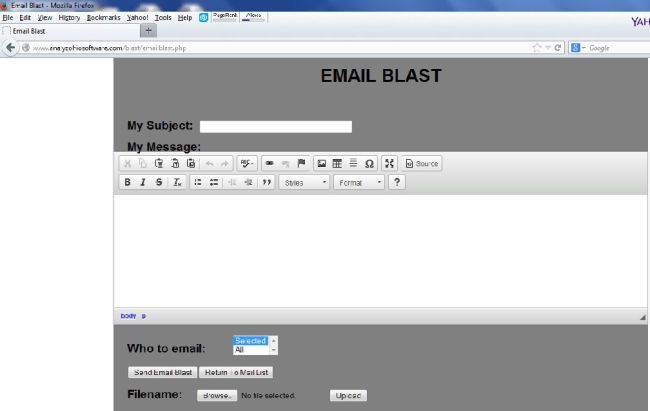Open About CKEditor with question mark
This screenshot has width=650, height=411.
tap(397, 182)
